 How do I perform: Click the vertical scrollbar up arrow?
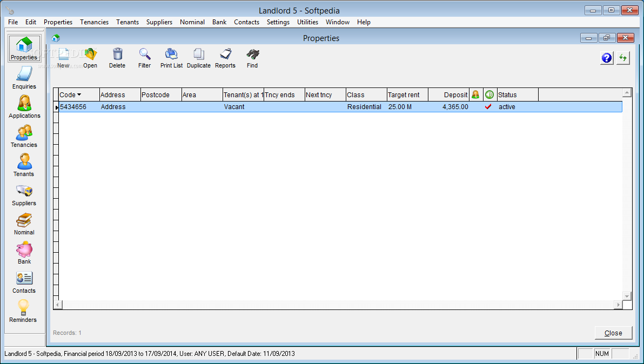627,93
